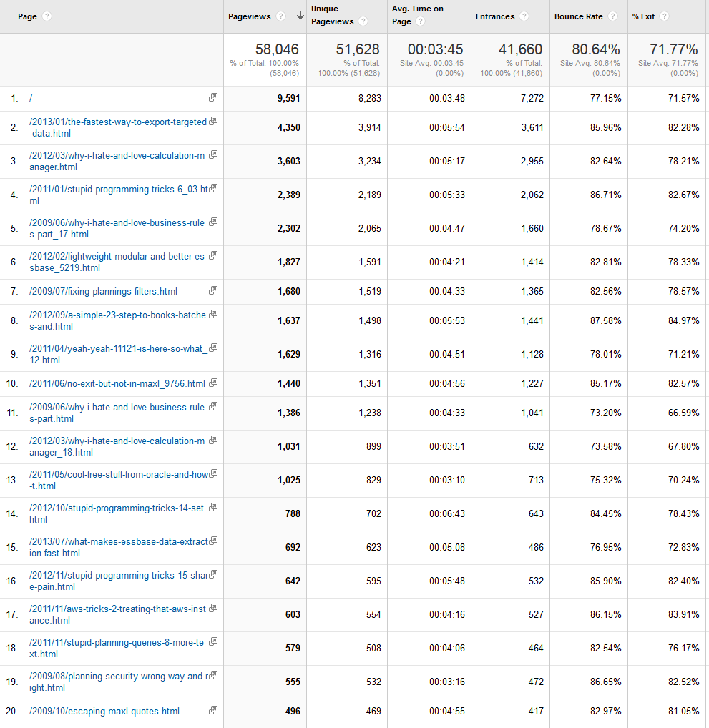709x728 pixels.
Task: Open the what-makes-essbase-data-extraction-fast.html link
Action: [119, 547]
